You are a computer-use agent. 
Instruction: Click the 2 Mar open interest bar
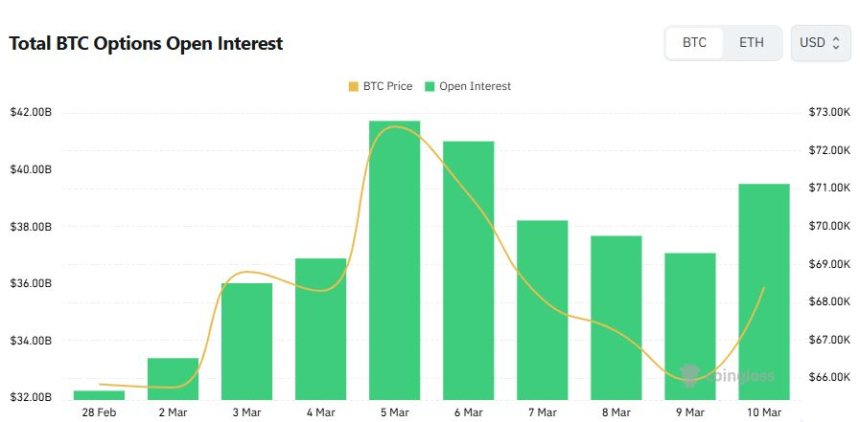pos(173,377)
